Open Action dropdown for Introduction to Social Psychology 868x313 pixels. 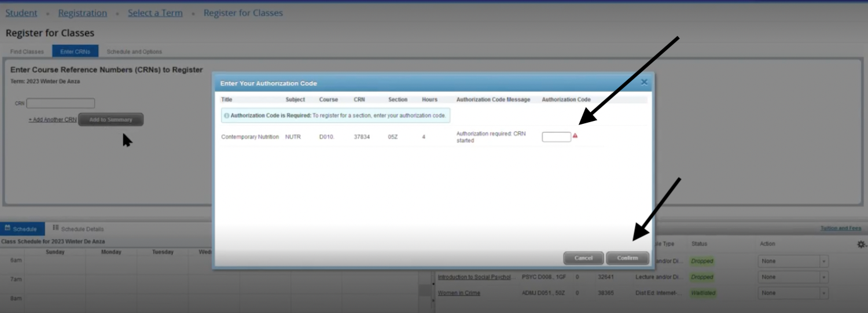pos(793,277)
